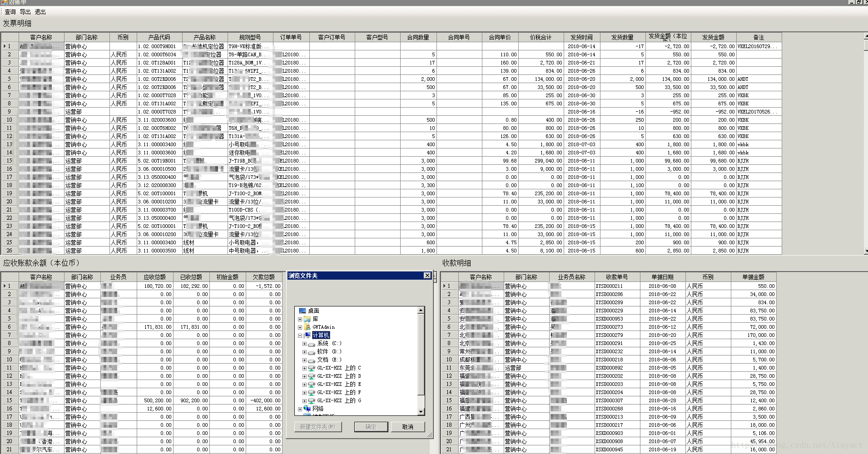The width and height of the screenshot is (868, 454).
Task: Select receipt number XYSD000211
Action: (617, 286)
